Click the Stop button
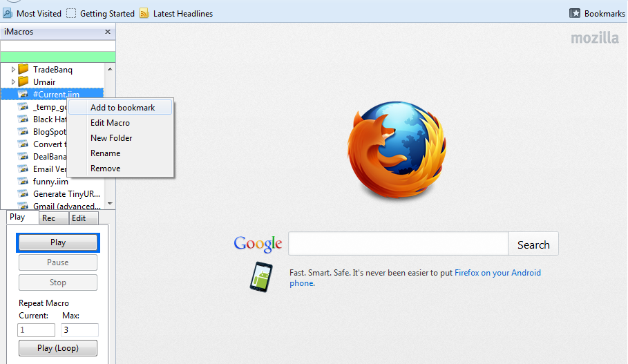 coord(58,282)
